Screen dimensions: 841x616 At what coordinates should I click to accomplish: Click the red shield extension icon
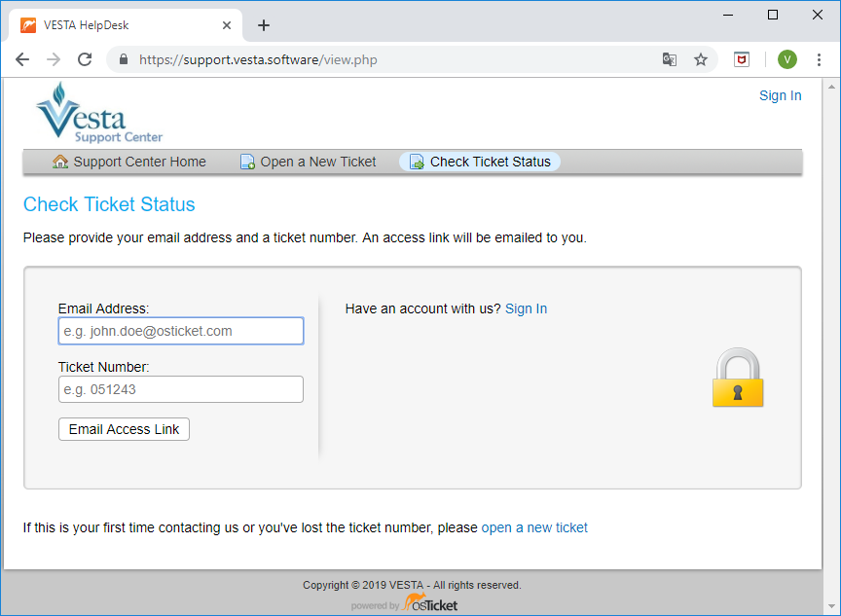tap(742, 59)
